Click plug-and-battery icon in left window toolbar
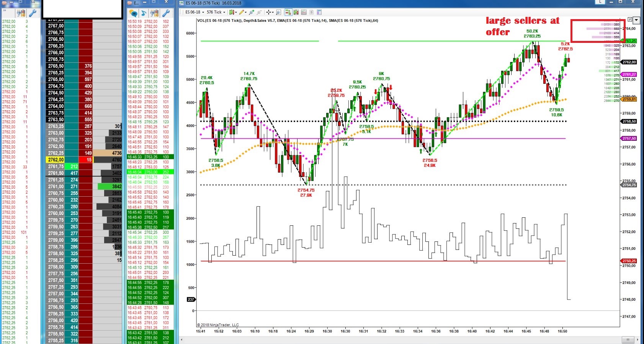Image resolution: width=644 pixels, height=344 pixels. tap(21, 13)
